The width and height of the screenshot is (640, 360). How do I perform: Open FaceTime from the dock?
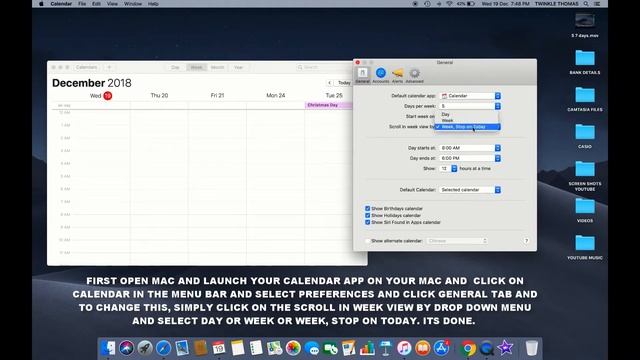[x=330, y=348]
